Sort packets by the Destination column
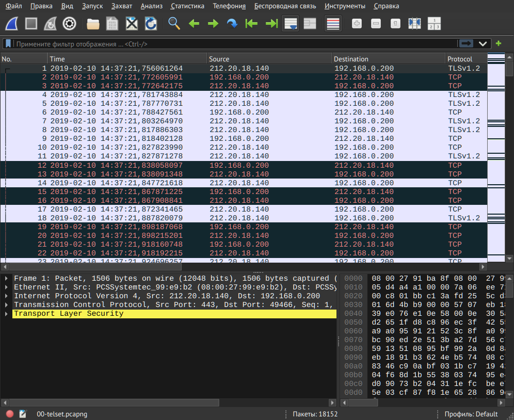 [x=389, y=59]
